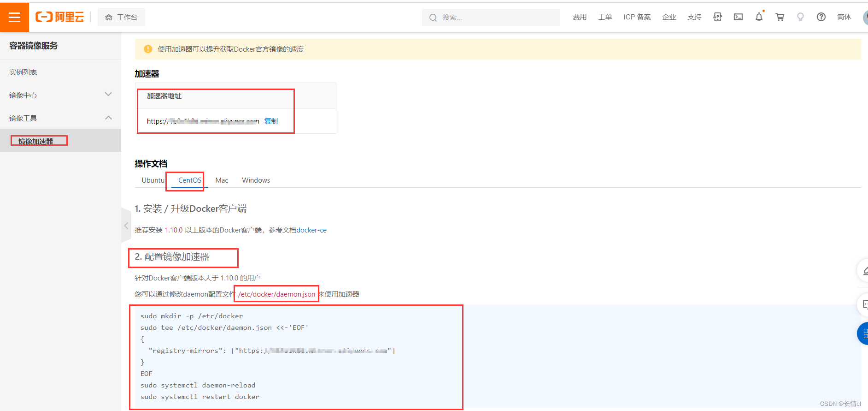868x411 pixels.
Task: Open the ICP 备案 menu
Action: pos(637,17)
